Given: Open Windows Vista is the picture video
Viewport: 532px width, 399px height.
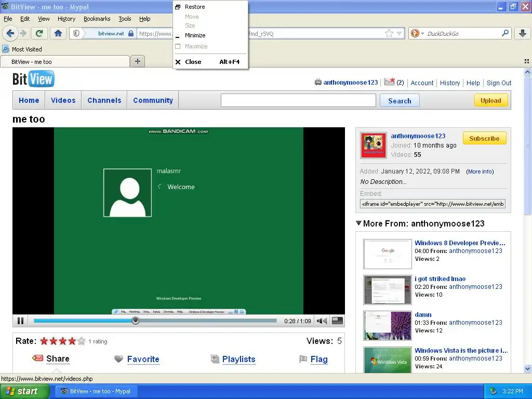Looking at the screenshot, I should click(x=461, y=351).
